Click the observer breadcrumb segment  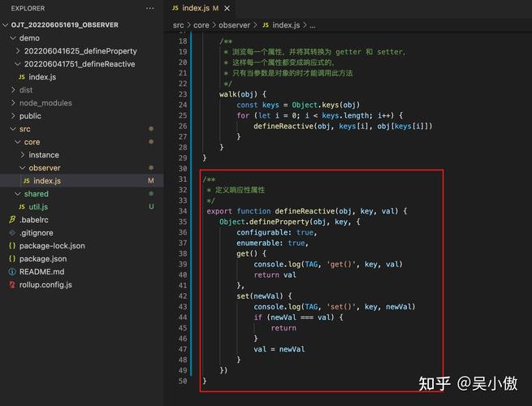[234, 25]
